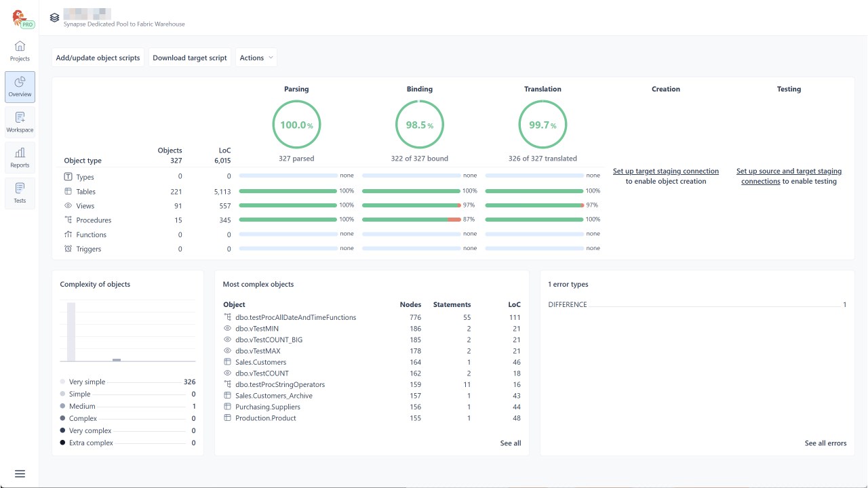Click icon beside dbo.testProcAllDateAndTimeFunctions

coord(227,317)
